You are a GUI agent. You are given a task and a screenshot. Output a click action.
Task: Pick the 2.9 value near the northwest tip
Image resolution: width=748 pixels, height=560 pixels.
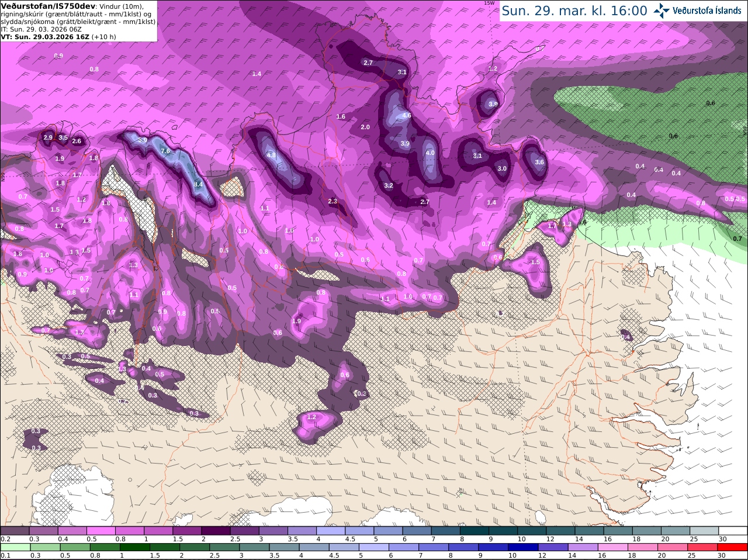[48, 138]
